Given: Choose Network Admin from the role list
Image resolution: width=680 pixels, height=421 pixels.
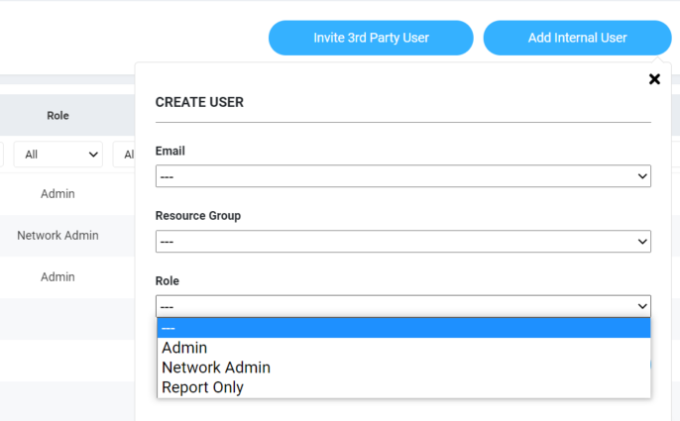Looking at the screenshot, I should pos(216,367).
